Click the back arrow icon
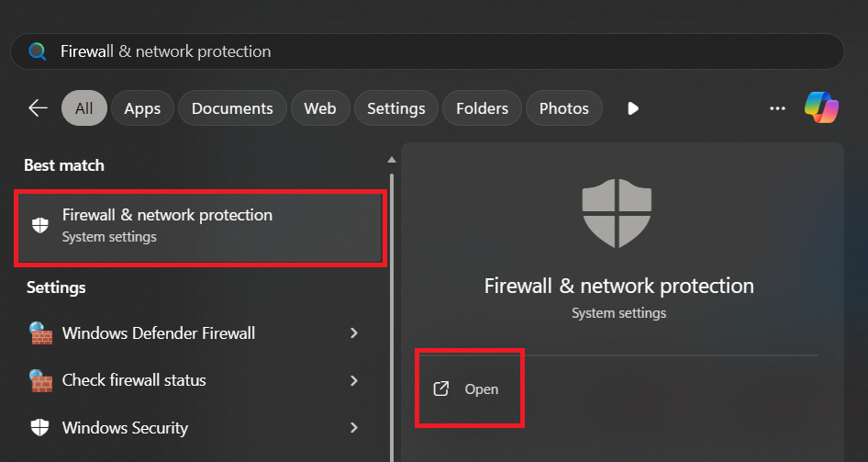The width and height of the screenshot is (868, 462). click(x=38, y=108)
